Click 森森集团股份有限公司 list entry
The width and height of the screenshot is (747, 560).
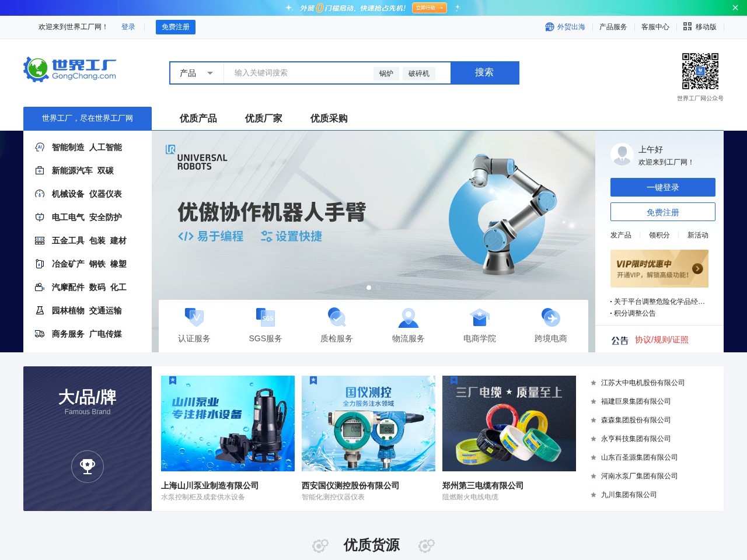[636, 420]
